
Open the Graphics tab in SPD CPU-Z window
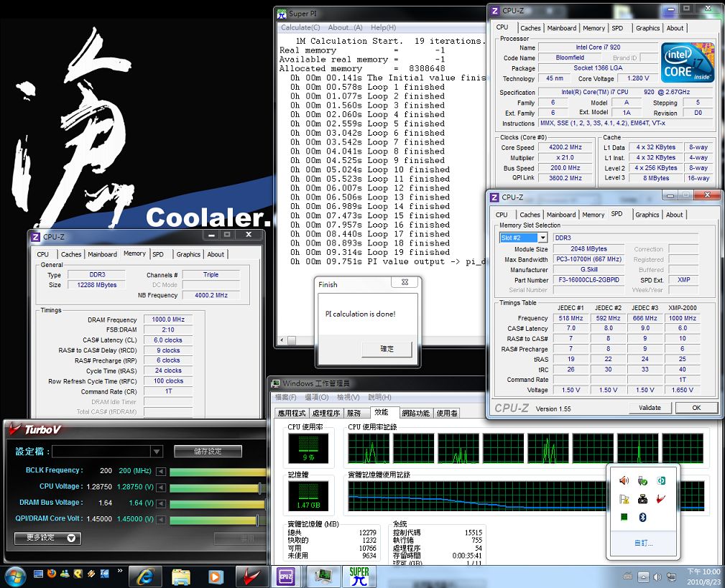647,215
